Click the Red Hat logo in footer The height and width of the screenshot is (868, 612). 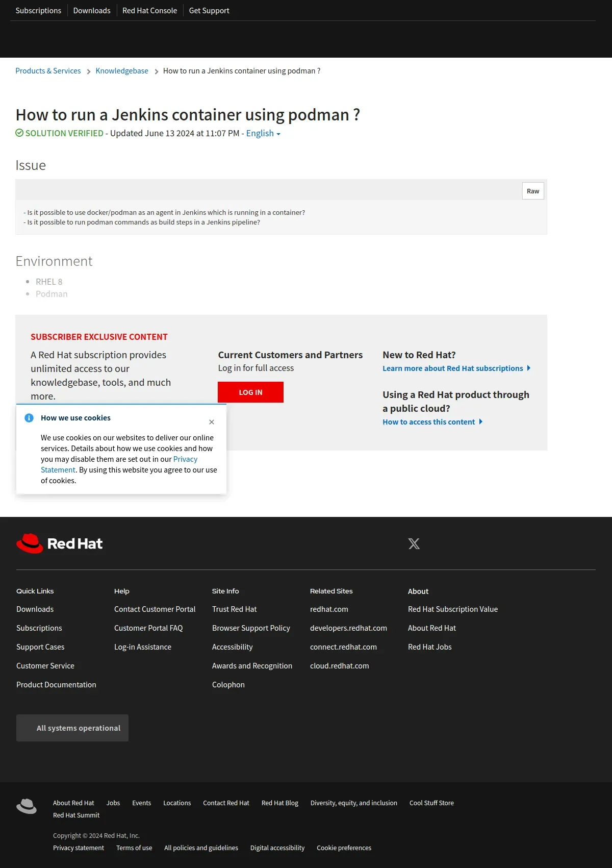(59, 543)
